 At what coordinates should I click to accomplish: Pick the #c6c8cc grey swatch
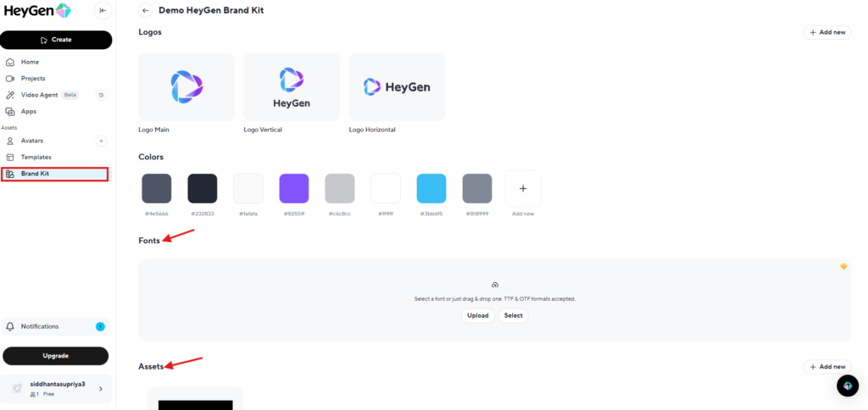(x=340, y=188)
